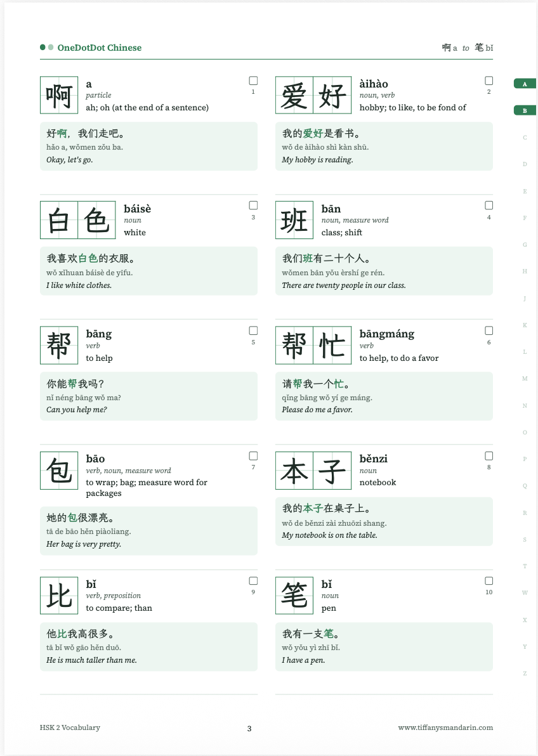The width and height of the screenshot is (538, 756).
Task: Go to letter D in side index
Action: [x=525, y=164]
